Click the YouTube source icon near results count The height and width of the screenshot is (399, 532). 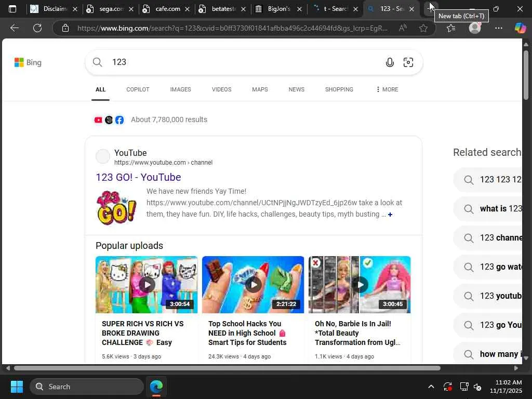pyautogui.click(x=98, y=120)
